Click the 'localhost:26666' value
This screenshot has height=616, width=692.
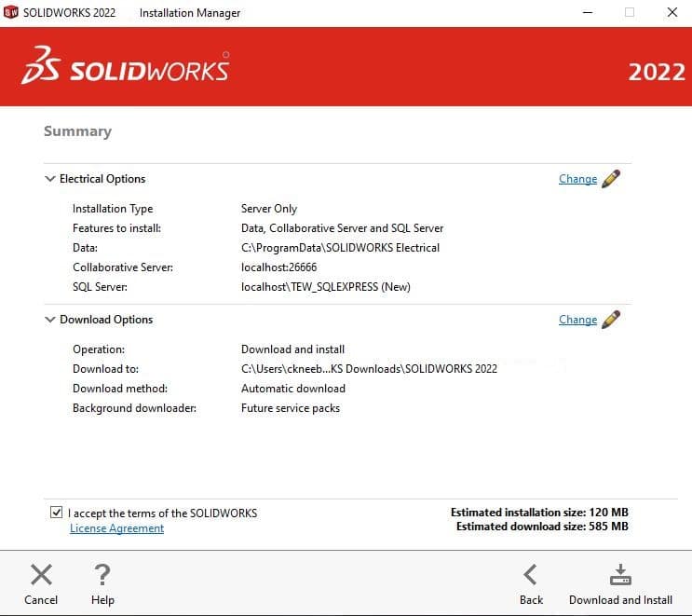coord(278,267)
